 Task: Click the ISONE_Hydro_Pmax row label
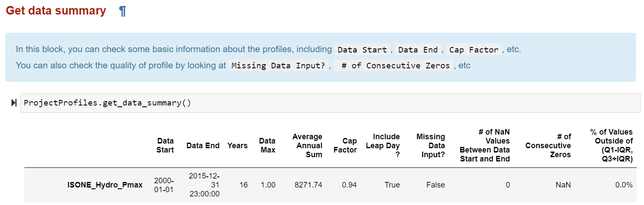tap(105, 185)
